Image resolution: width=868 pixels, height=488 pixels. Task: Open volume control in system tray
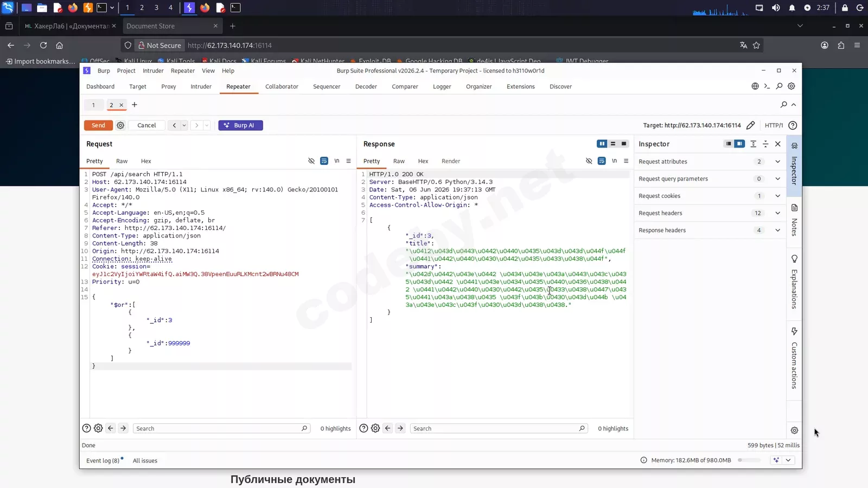coord(776,8)
